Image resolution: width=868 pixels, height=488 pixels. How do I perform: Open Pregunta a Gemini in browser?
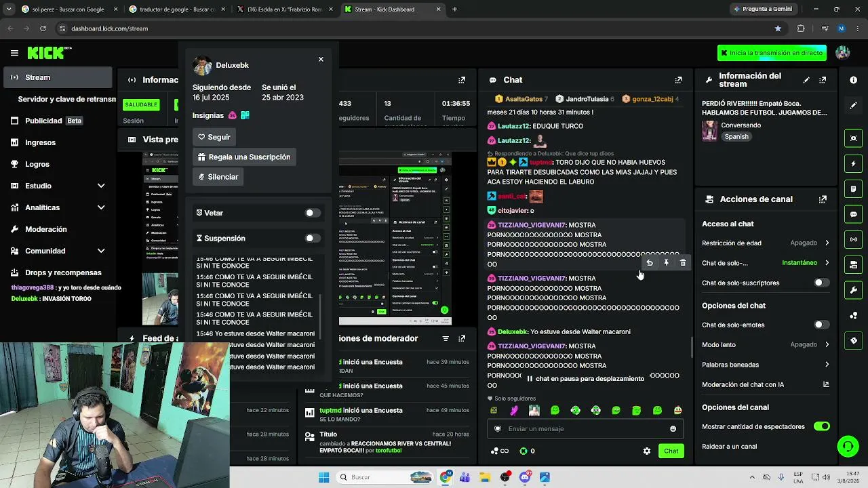tap(763, 9)
